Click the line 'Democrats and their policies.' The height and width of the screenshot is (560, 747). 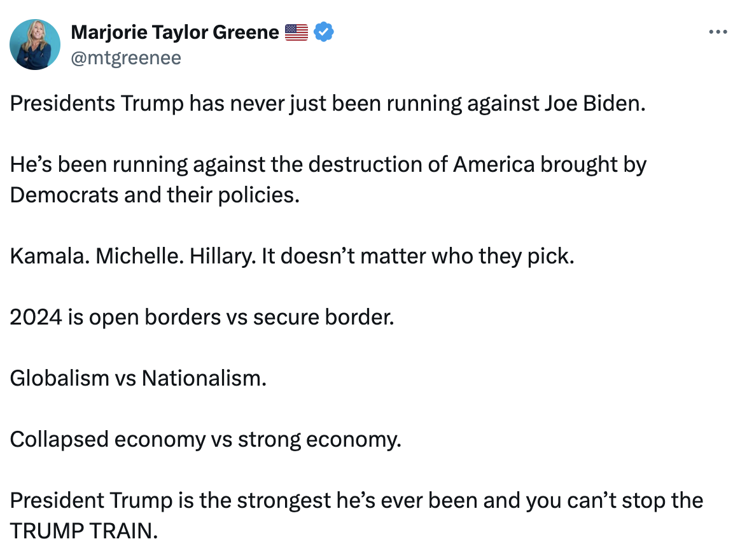click(x=155, y=195)
